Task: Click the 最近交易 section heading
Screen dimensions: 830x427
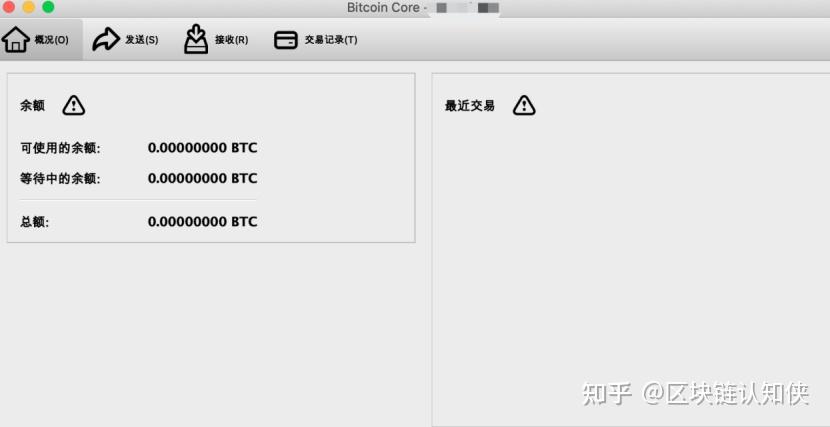Action: pos(470,106)
